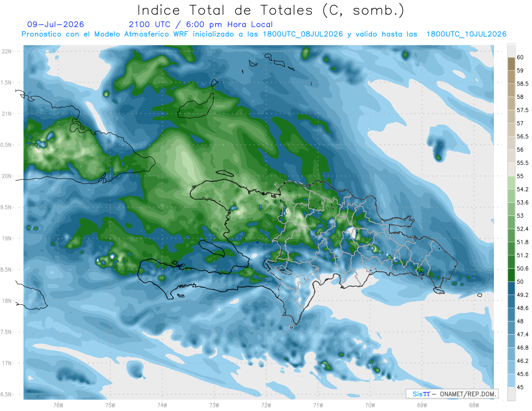The image size is (532, 411).
Task: Click the longitude label '72W'
Action: tap(266, 405)
